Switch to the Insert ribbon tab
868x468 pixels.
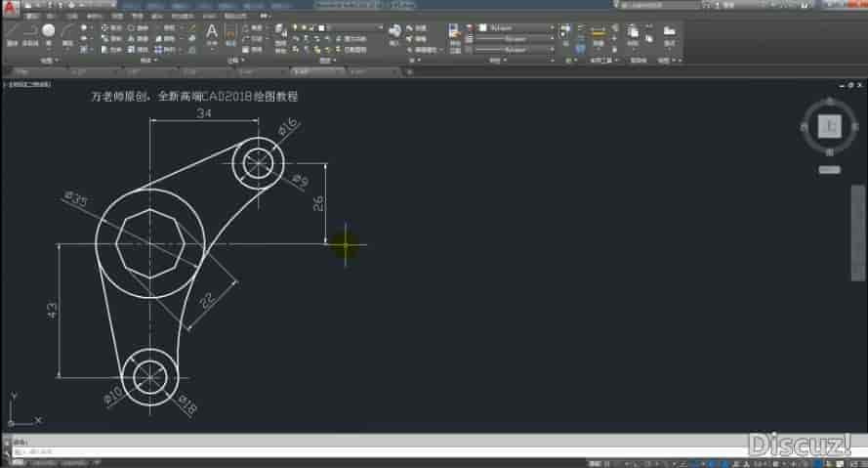click(x=51, y=16)
